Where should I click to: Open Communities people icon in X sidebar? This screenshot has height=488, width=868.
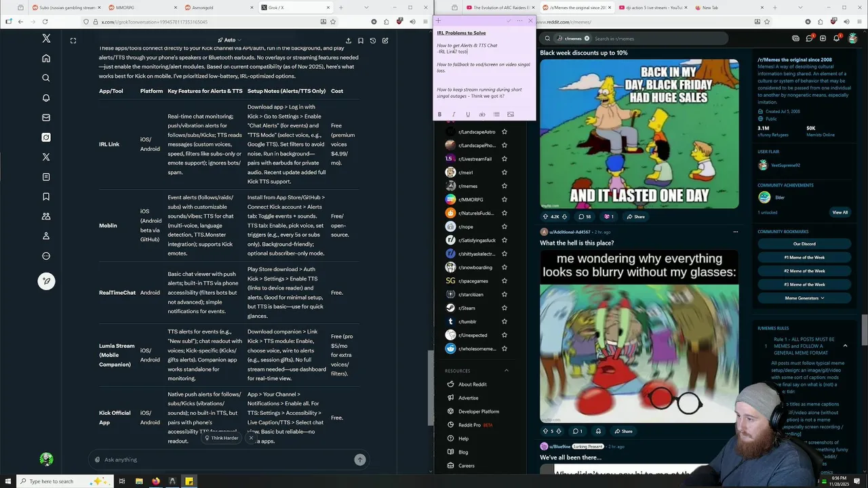[x=46, y=216]
